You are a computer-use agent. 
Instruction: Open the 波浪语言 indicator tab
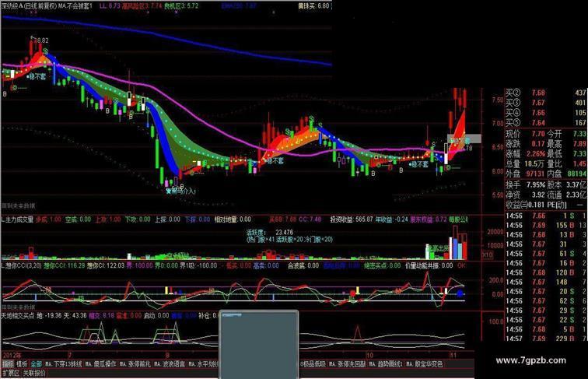click(170, 364)
